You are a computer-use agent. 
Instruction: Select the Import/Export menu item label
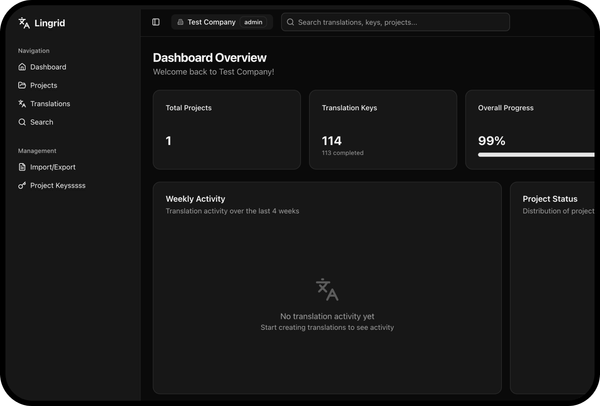(52, 167)
